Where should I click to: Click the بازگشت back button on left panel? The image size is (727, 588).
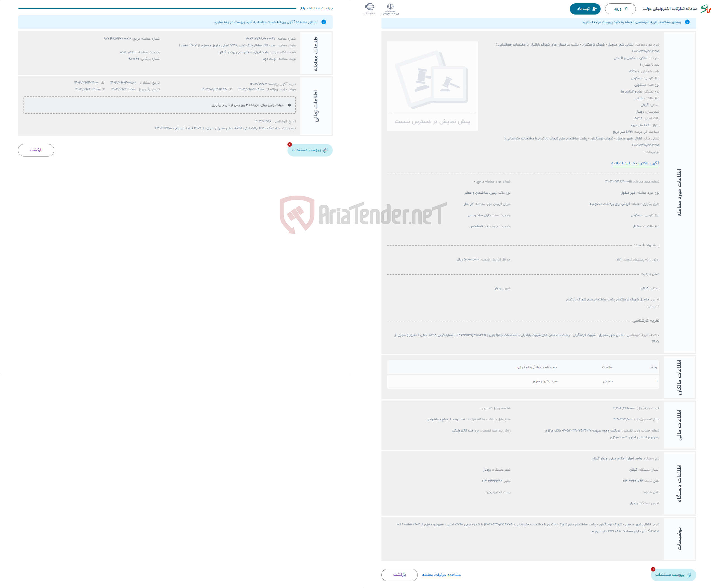[36, 150]
